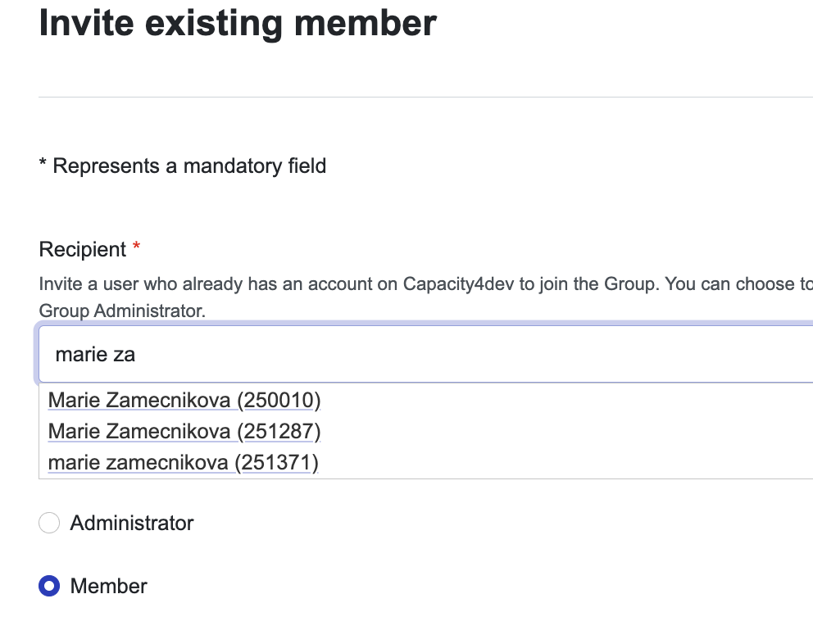813x644 pixels.
Task: Click the Recipient field label
Action: pyautogui.click(x=83, y=249)
